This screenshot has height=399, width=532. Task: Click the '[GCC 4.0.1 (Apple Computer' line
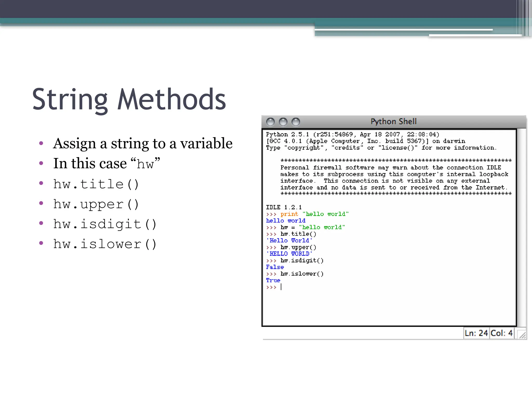point(365,141)
